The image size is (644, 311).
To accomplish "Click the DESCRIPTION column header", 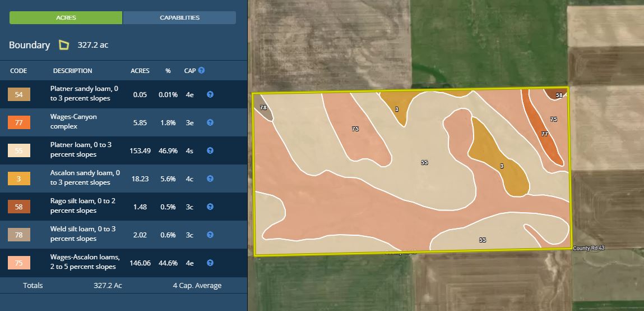I will pyautogui.click(x=72, y=71).
